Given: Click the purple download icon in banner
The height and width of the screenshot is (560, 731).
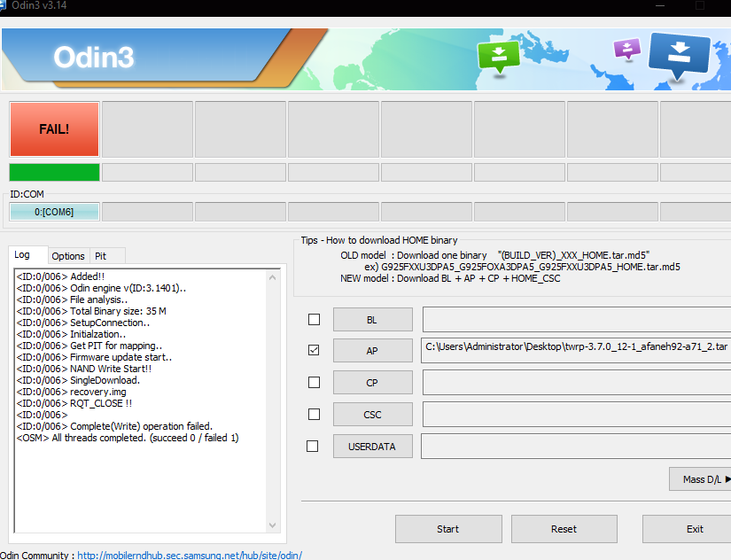Looking at the screenshot, I should pyautogui.click(x=627, y=49).
